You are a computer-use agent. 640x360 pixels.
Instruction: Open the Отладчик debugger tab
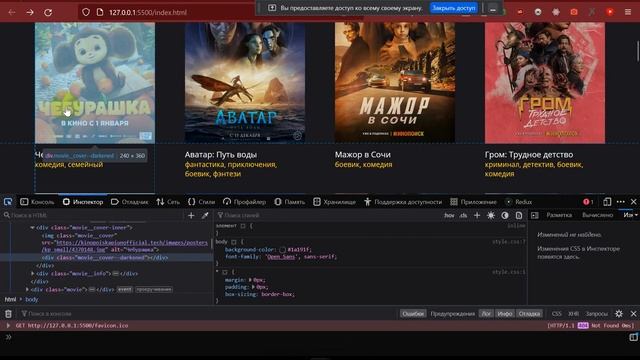129,202
